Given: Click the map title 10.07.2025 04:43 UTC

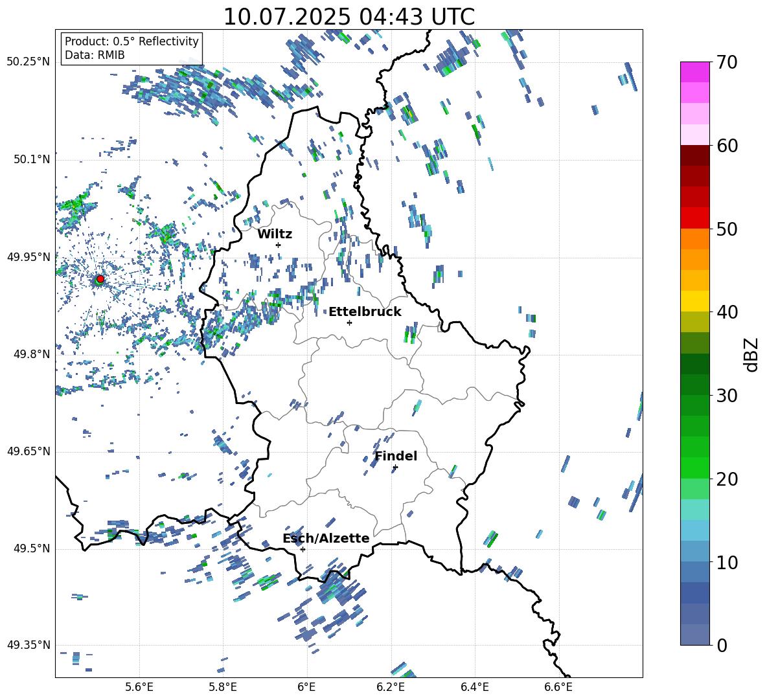Looking at the screenshot, I should tap(349, 17).
